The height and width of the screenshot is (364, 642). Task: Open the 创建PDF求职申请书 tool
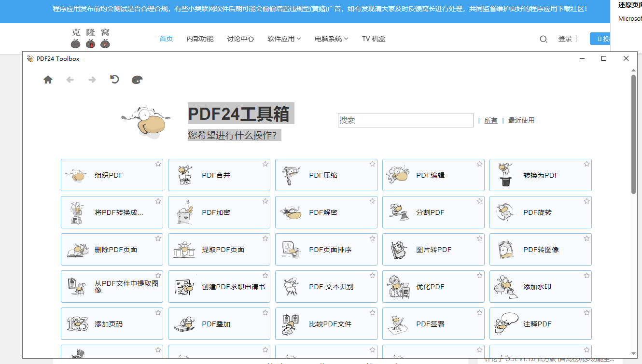point(219,287)
